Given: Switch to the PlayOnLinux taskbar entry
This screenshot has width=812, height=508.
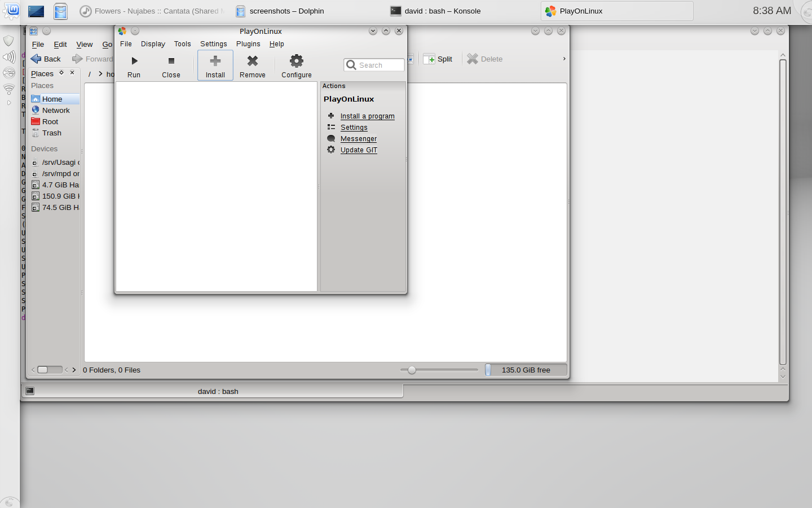Looking at the screenshot, I should pos(617,11).
